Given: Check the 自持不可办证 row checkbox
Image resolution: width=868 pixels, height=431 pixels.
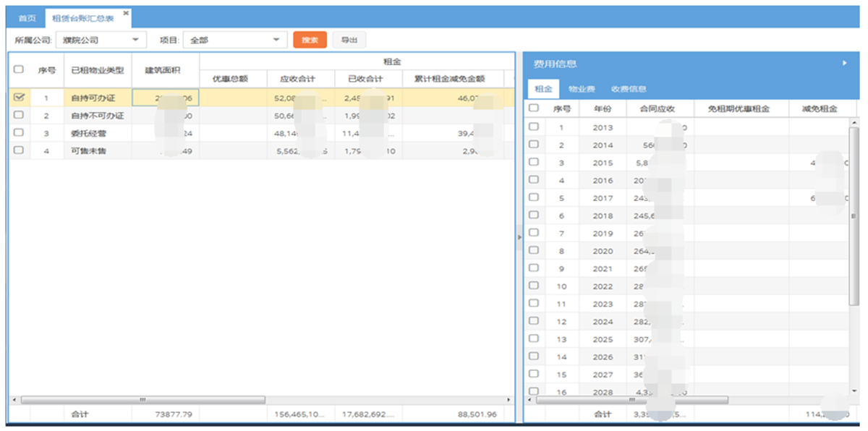Looking at the screenshot, I should pyautogui.click(x=19, y=115).
